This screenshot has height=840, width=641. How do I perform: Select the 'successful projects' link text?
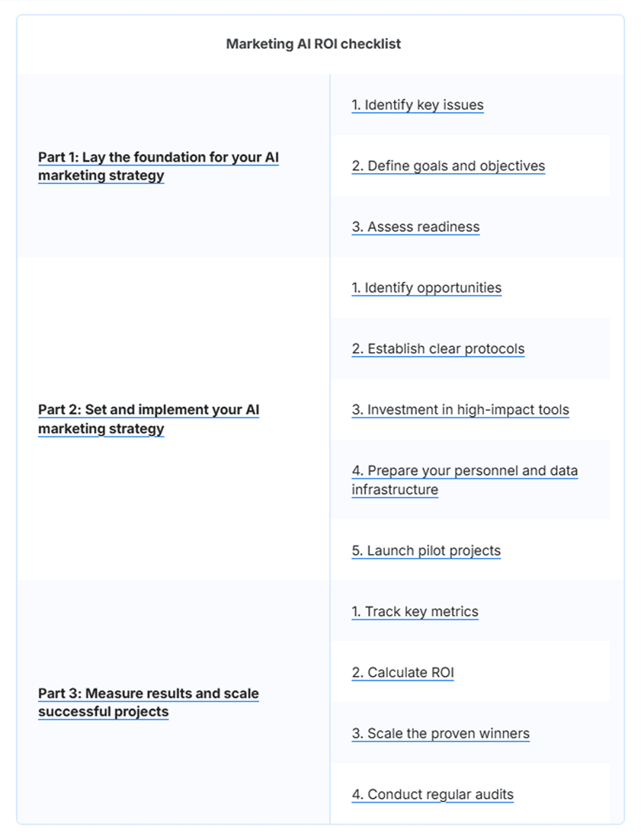pyautogui.click(x=103, y=712)
